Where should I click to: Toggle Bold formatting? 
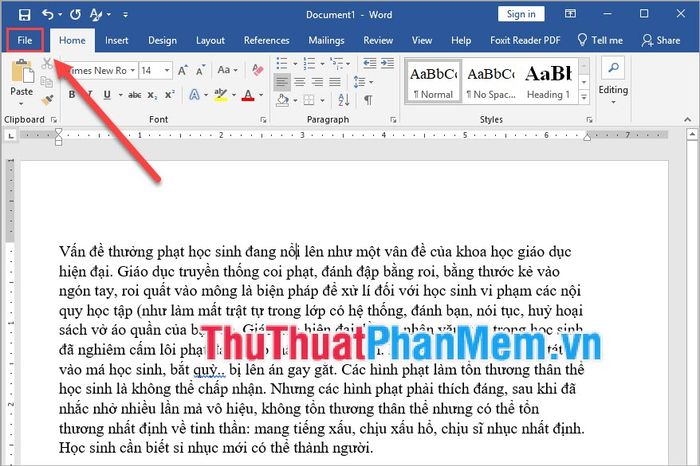(72, 95)
